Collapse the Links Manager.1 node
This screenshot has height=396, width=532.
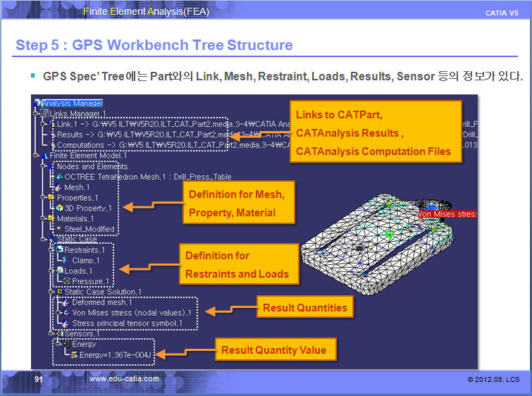pyautogui.click(x=35, y=114)
